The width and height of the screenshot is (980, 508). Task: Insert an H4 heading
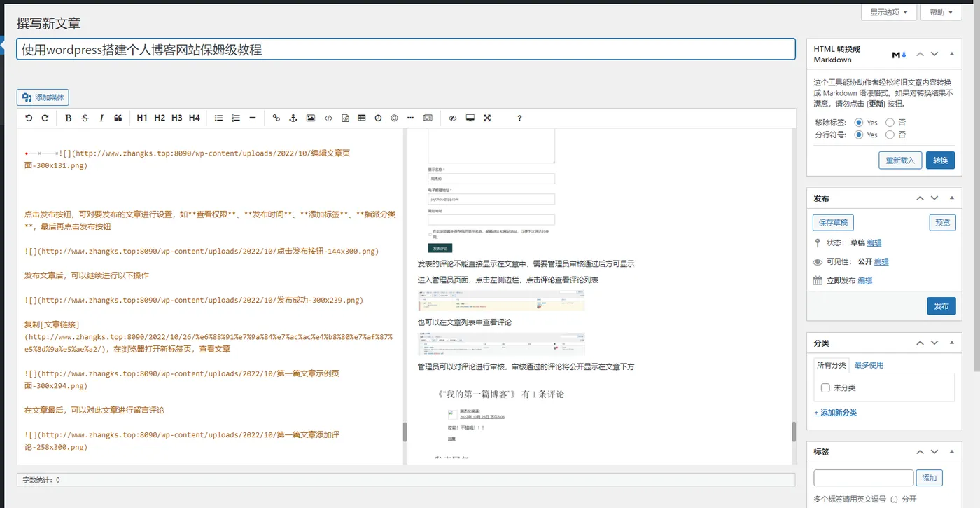(x=195, y=118)
